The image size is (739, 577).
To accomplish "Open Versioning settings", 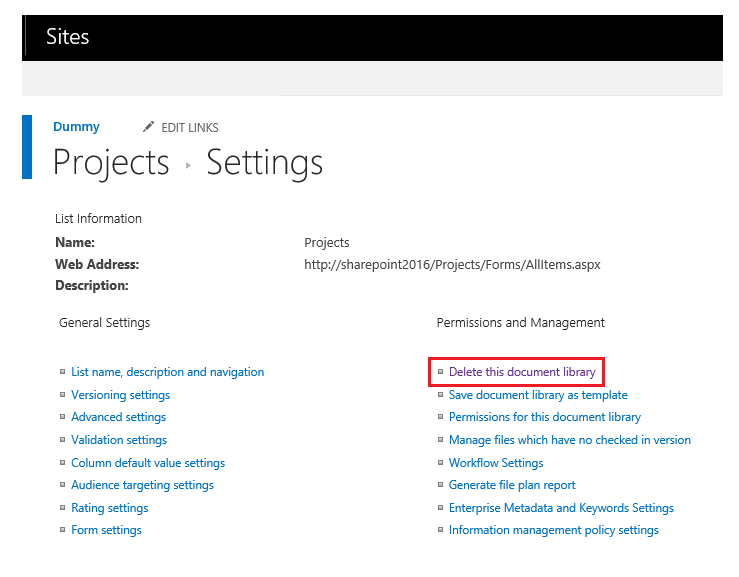I will coord(120,395).
